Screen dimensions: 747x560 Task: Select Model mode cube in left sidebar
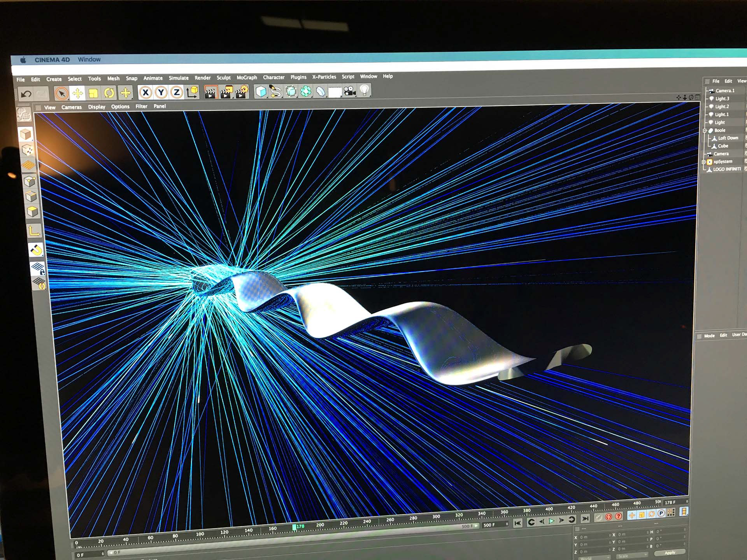click(26, 135)
